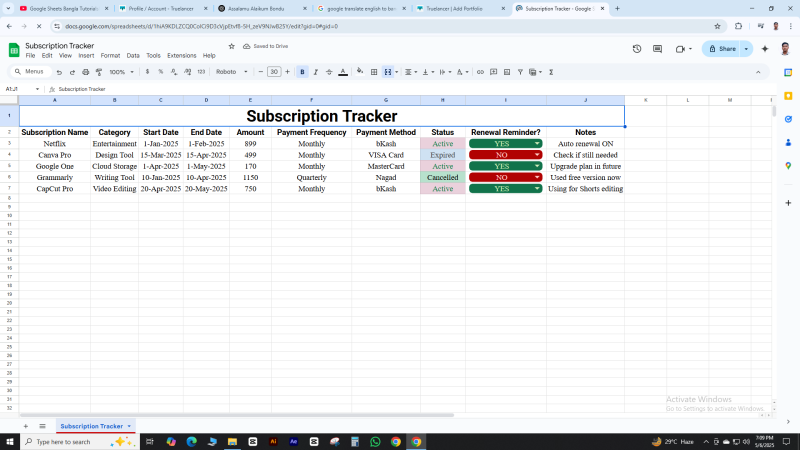Hide the menus collapse arrow
Image resolution: width=800 pixels, height=450 pixels.
758,72
